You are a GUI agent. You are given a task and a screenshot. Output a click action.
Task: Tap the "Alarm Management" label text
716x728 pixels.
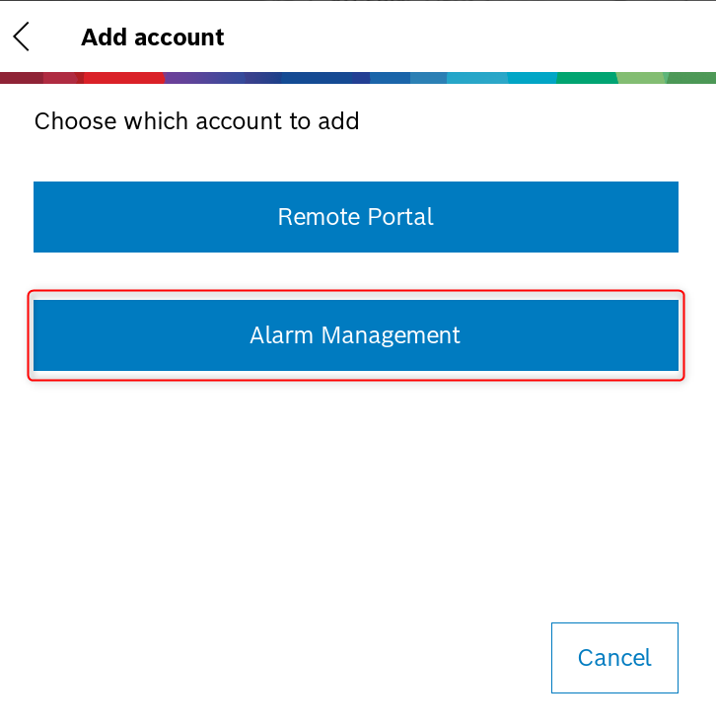click(355, 335)
